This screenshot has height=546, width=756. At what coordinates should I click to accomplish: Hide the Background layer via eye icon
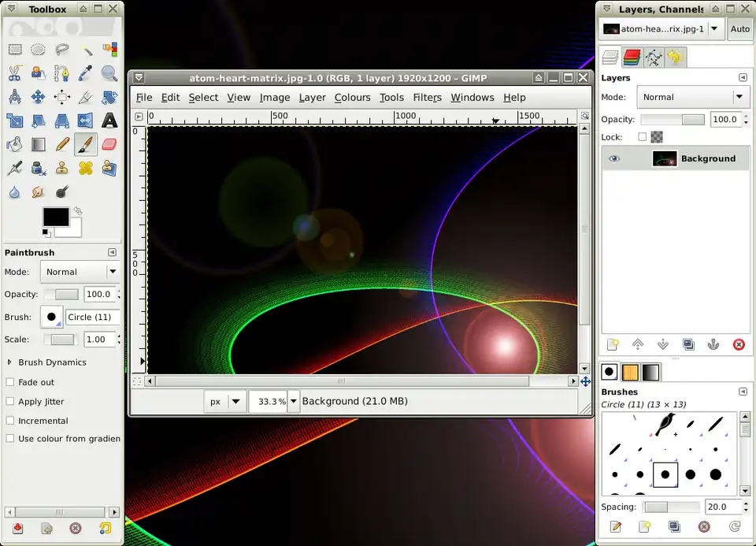(614, 158)
